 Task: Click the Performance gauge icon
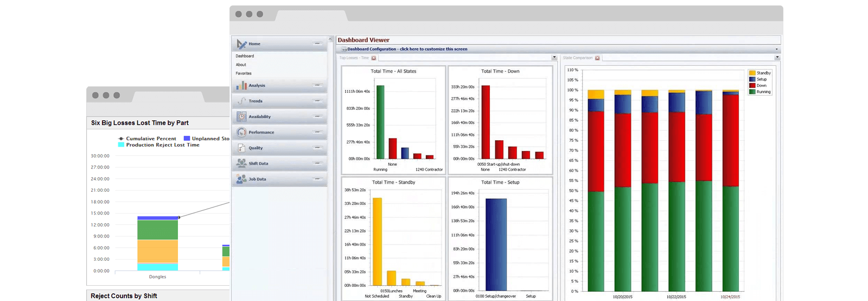pos(241,132)
